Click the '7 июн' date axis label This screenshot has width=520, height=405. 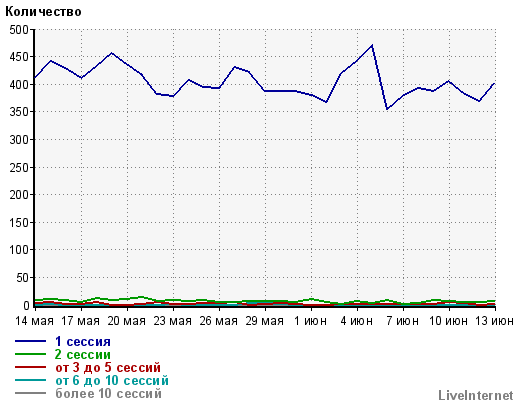pyautogui.click(x=403, y=321)
